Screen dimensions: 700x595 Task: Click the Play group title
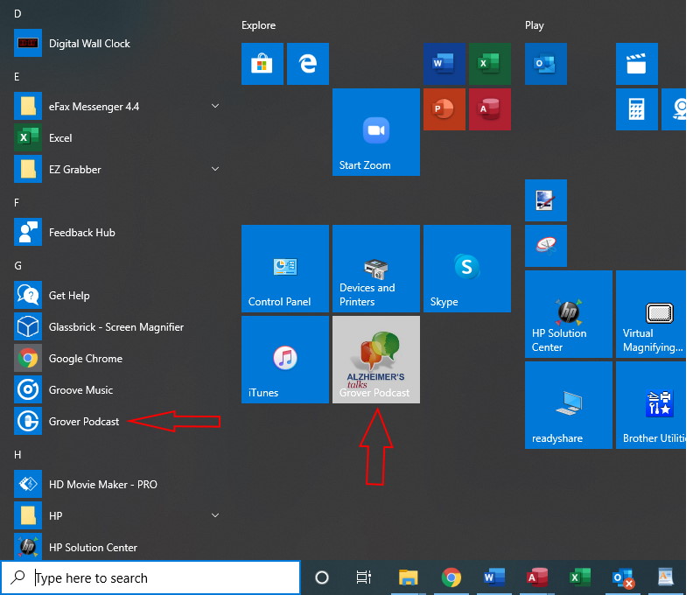pyautogui.click(x=535, y=25)
